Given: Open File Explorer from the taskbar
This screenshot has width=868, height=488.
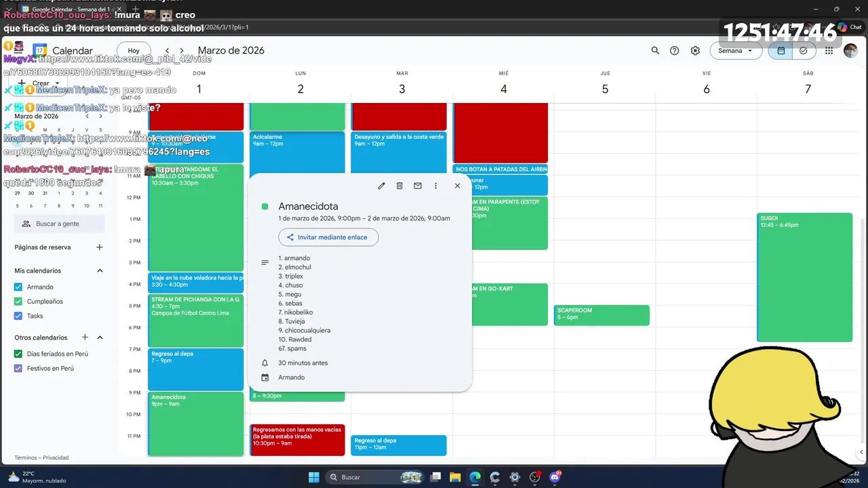Looking at the screenshot, I should pyautogui.click(x=455, y=477).
